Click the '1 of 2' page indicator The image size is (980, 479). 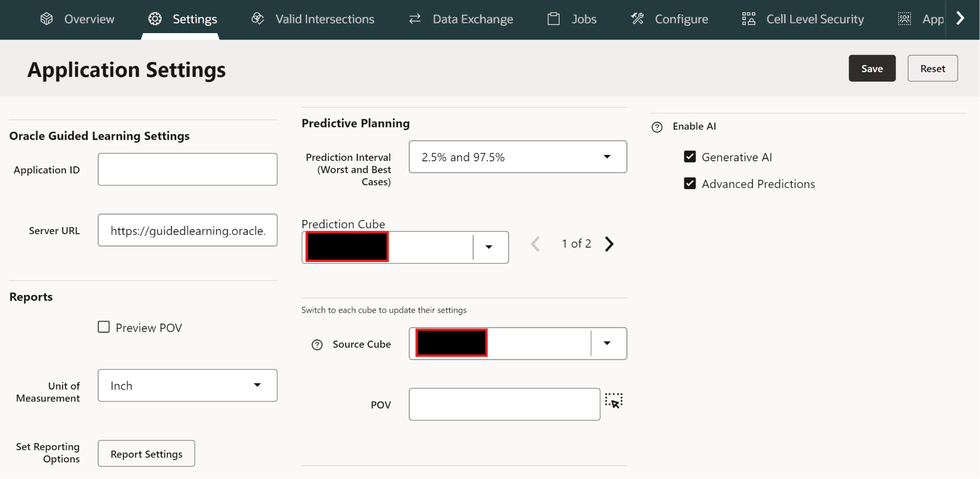pos(577,244)
